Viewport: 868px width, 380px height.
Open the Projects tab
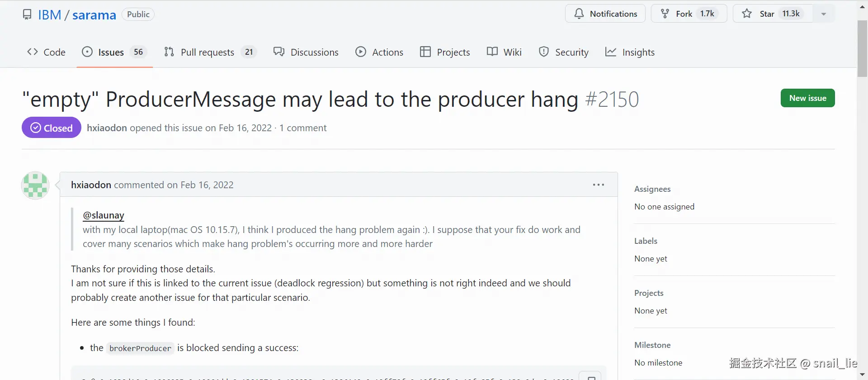click(445, 52)
